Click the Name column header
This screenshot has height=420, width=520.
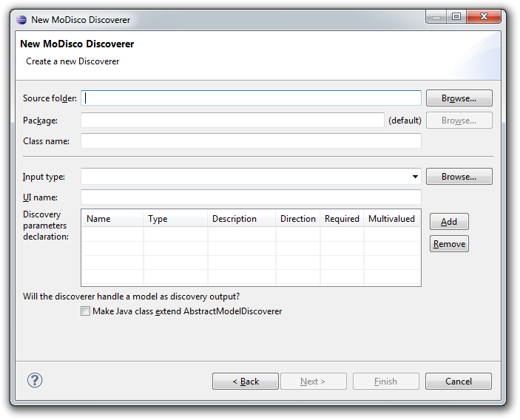pyautogui.click(x=112, y=219)
